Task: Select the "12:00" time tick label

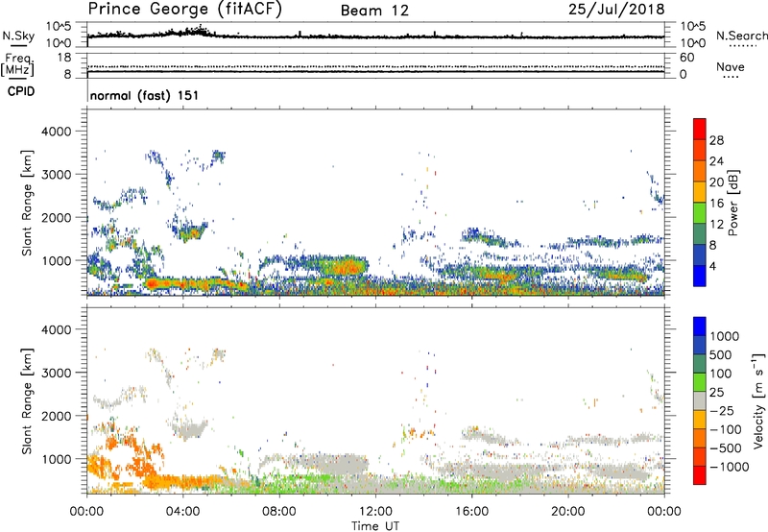Action: (375, 512)
